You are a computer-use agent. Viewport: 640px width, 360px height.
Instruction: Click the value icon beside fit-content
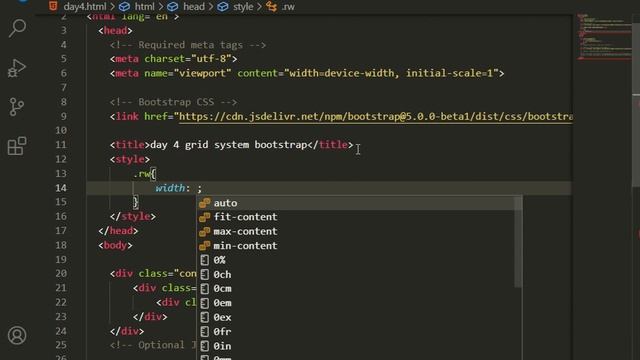click(204, 217)
